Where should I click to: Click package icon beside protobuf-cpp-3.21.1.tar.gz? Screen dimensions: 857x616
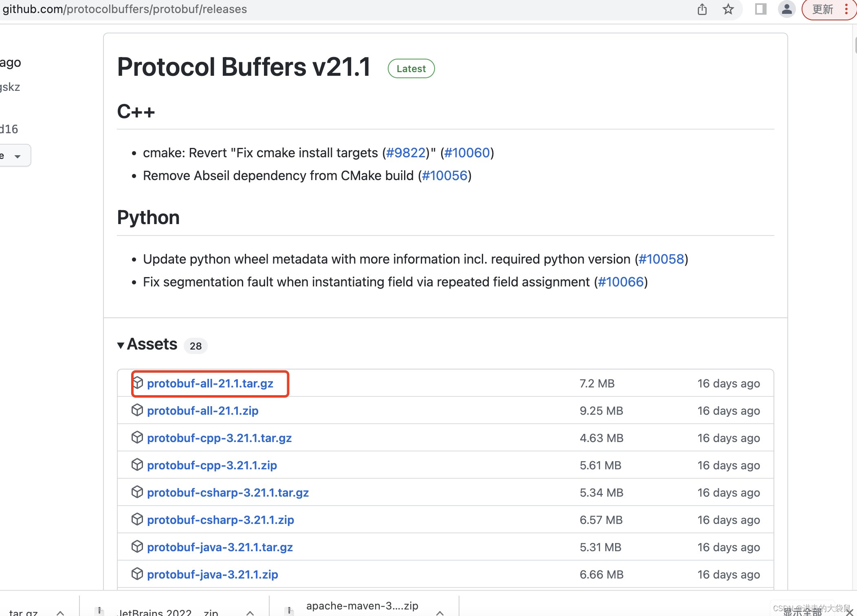(x=137, y=437)
